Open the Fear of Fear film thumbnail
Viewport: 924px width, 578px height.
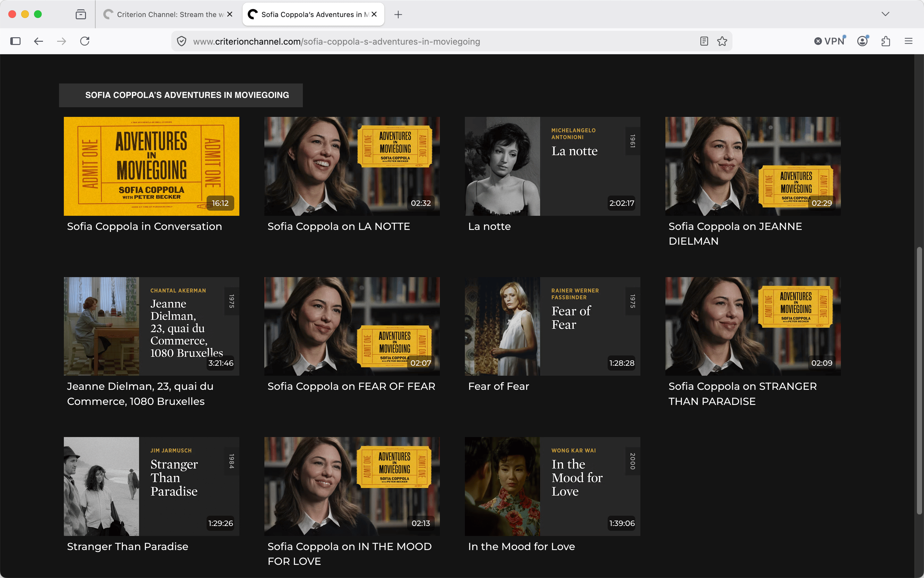click(552, 327)
